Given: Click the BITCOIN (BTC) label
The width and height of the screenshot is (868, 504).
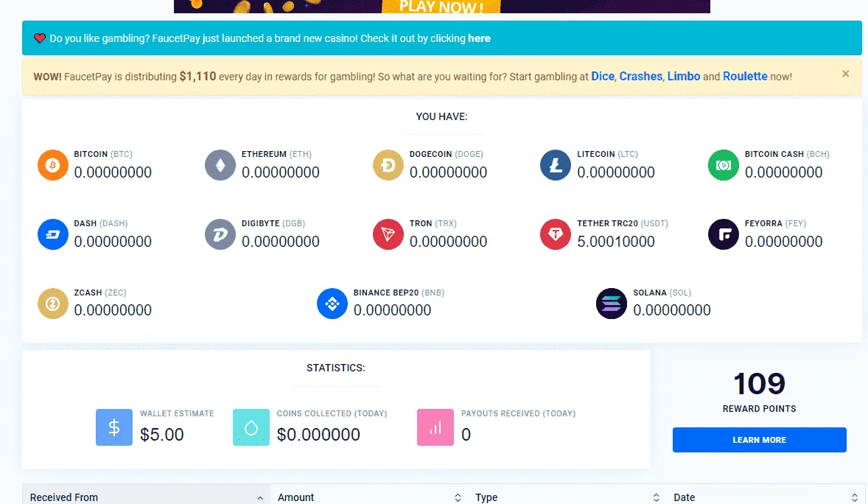Looking at the screenshot, I should click(x=103, y=154).
